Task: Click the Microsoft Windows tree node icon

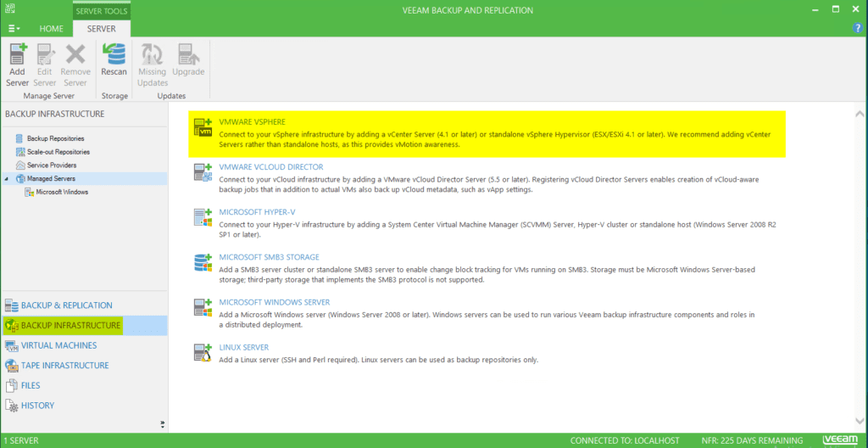Action: 30,192
